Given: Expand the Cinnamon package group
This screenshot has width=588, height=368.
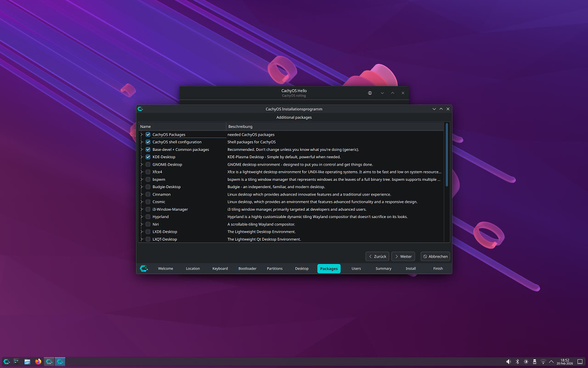Looking at the screenshot, I should 141,194.
